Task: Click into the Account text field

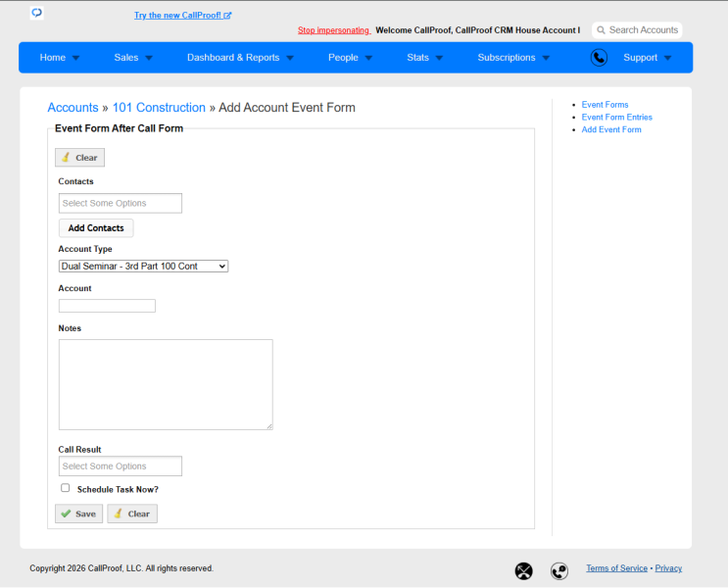Action: [x=107, y=306]
